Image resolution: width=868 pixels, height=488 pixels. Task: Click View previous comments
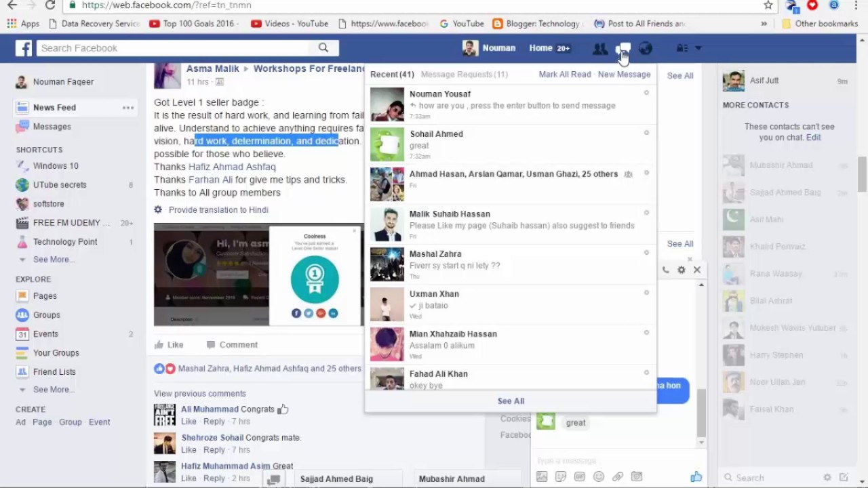(x=200, y=394)
